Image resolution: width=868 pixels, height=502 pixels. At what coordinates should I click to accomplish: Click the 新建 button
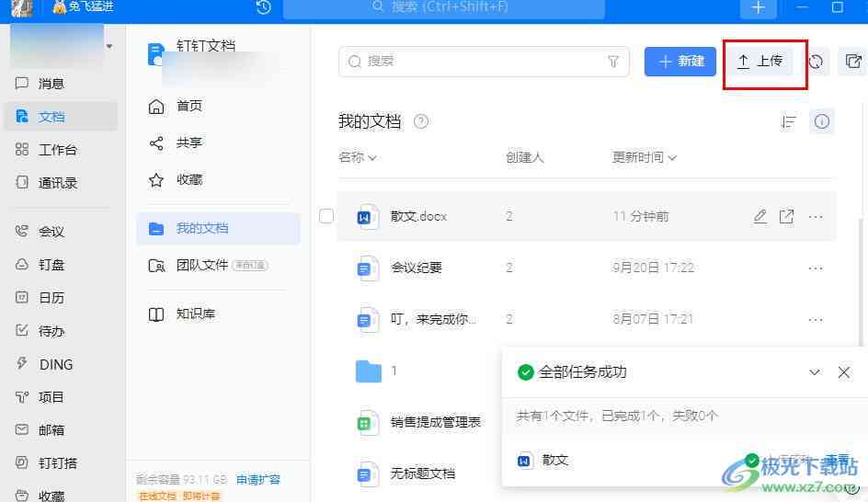[680, 62]
